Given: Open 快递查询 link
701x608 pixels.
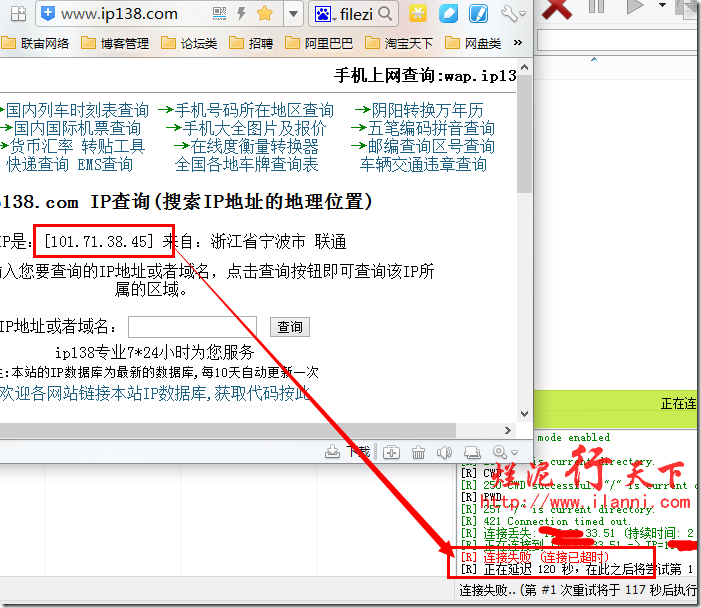Looking at the screenshot, I should (x=37, y=164).
